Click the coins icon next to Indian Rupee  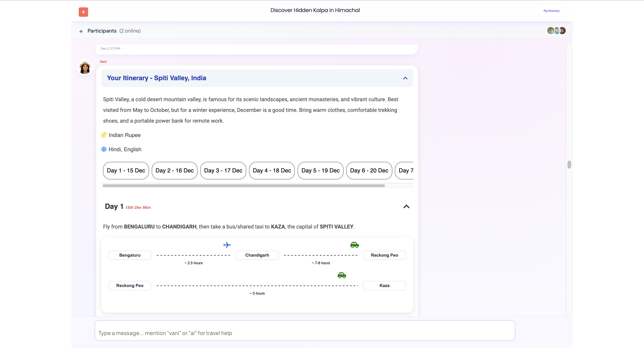(x=104, y=135)
